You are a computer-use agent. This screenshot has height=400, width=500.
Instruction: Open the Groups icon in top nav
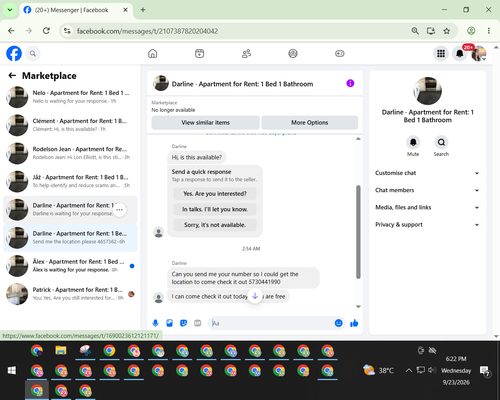click(293, 53)
